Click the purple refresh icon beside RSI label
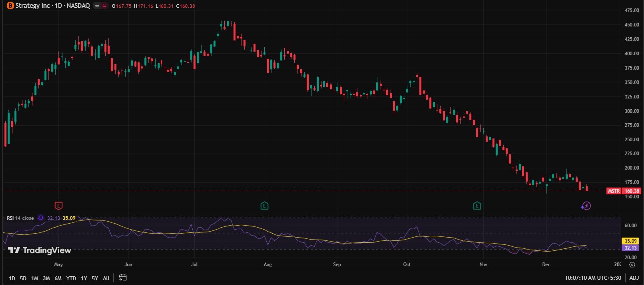This screenshot has height=285, width=644. pos(41,218)
